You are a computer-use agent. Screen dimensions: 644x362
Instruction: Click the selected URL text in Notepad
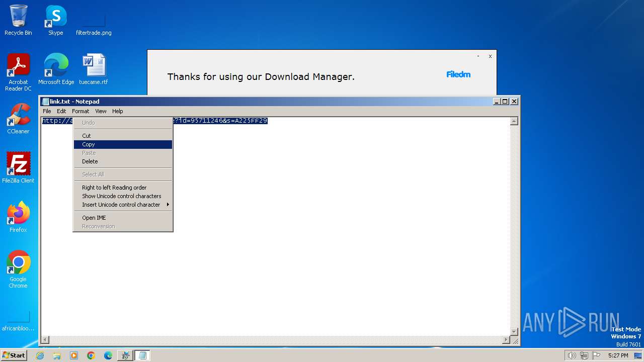click(220, 121)
